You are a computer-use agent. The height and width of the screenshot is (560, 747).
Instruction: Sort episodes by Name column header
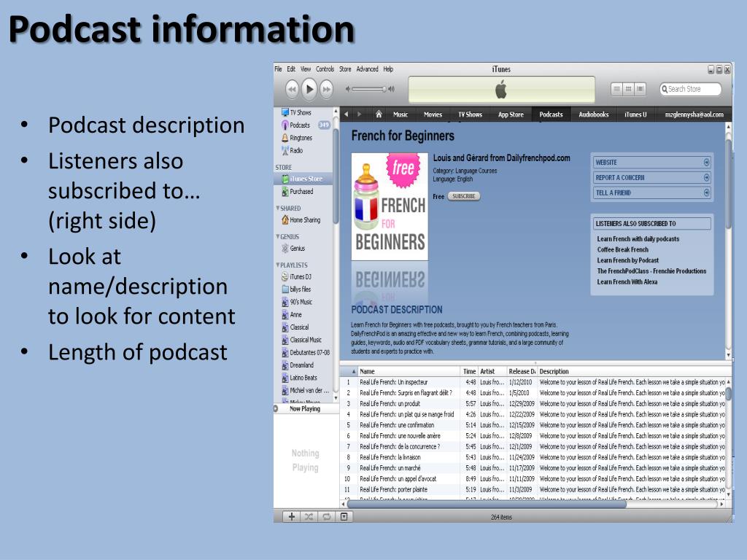click(409, 371)
